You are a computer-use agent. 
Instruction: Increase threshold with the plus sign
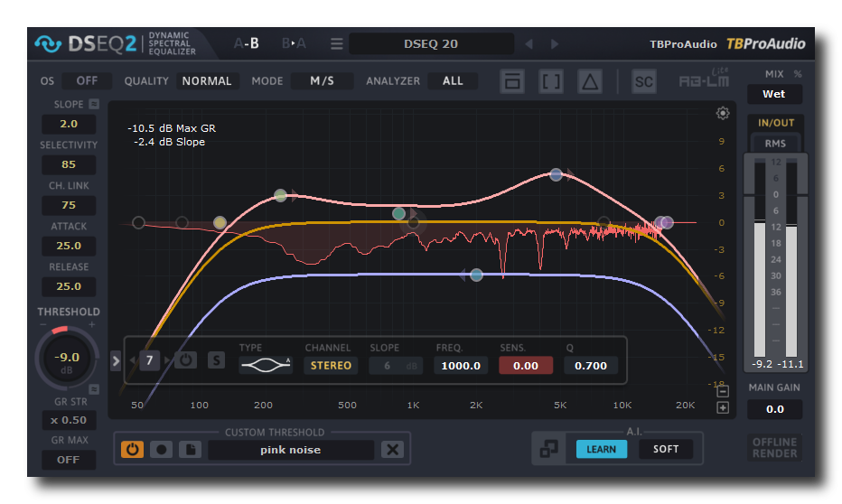click(92, 325)
